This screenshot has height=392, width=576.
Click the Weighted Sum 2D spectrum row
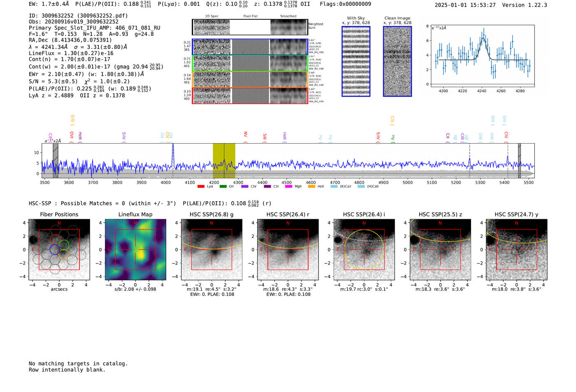coord(250,27)
